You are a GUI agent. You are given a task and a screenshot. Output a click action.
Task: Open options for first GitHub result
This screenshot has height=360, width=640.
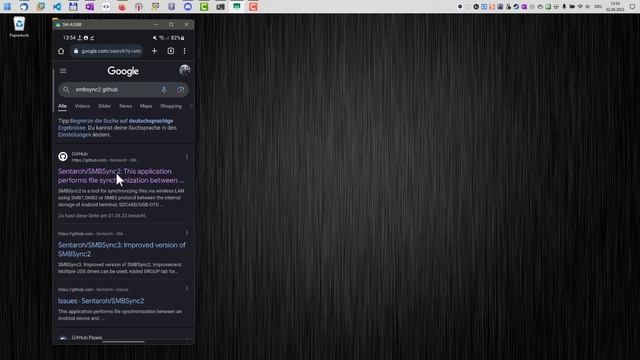187,157
